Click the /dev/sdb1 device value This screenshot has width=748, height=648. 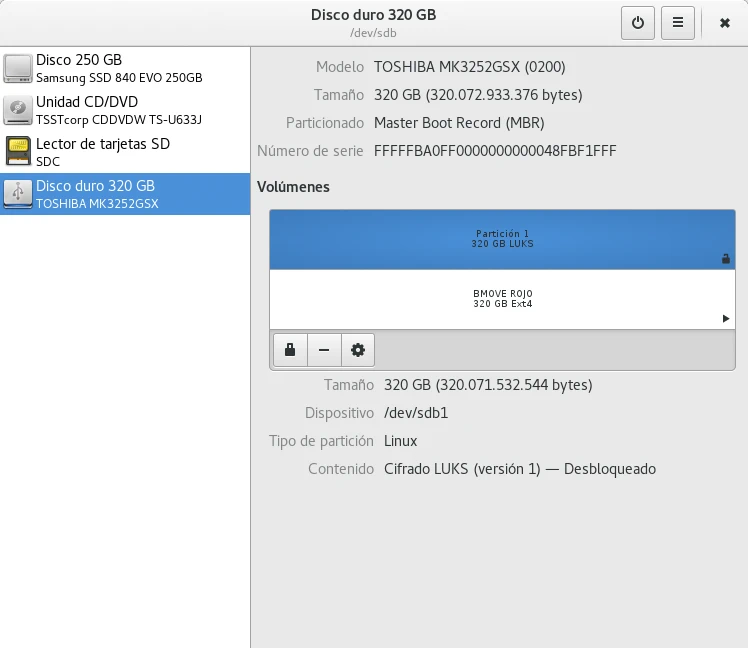(x=416, y=412)
